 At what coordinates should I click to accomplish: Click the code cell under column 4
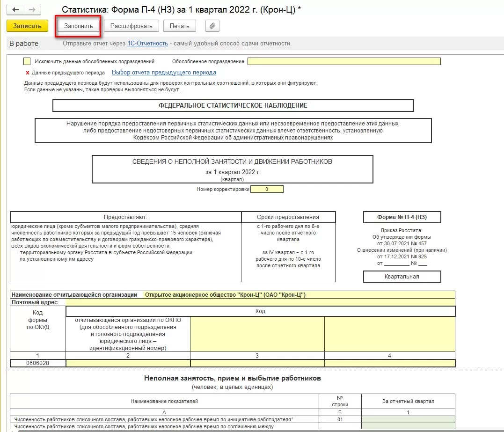point(390,363)
